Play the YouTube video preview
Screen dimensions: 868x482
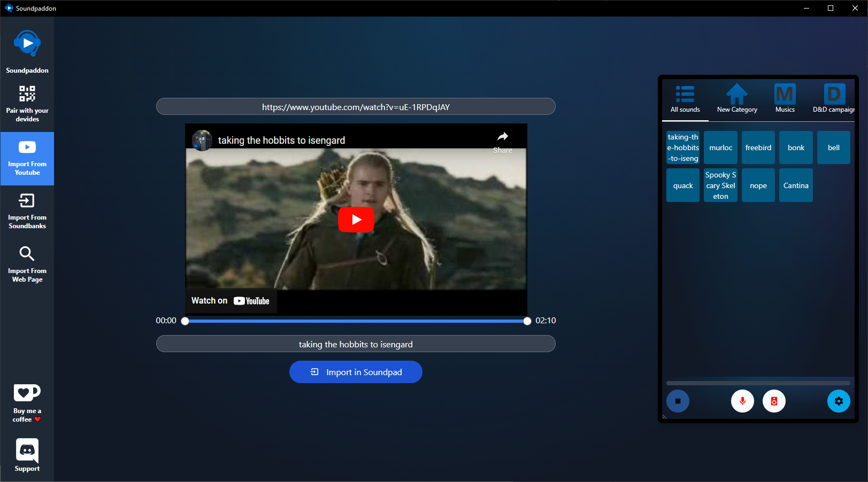point(356,220)
